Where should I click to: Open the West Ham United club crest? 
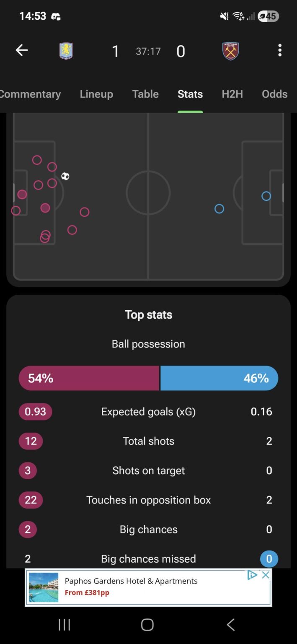point(231,50)
